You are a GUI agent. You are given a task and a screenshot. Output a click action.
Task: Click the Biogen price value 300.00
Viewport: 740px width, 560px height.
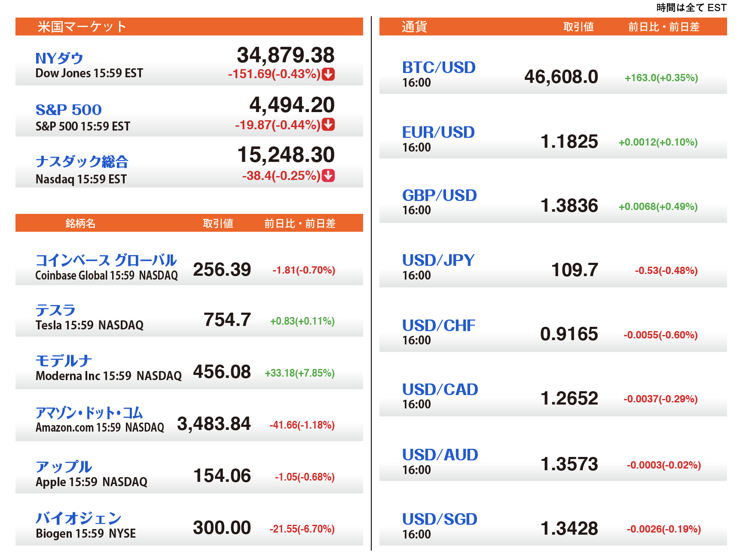click(x=222, y=528)
